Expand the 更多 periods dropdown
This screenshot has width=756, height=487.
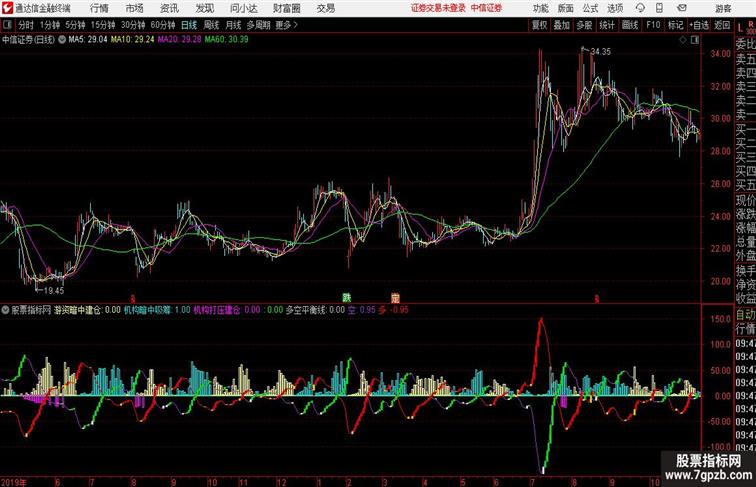(287, 25)
